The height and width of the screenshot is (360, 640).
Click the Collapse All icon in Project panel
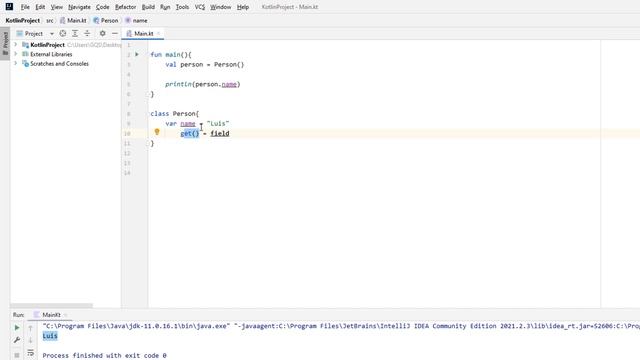pyautogui.click(x=87, y=33)
